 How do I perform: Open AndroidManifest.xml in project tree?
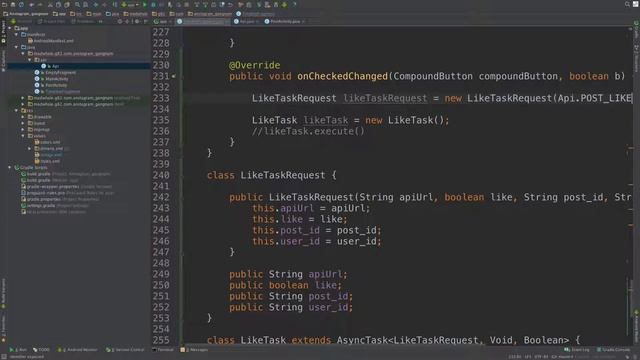pos(51,41)
